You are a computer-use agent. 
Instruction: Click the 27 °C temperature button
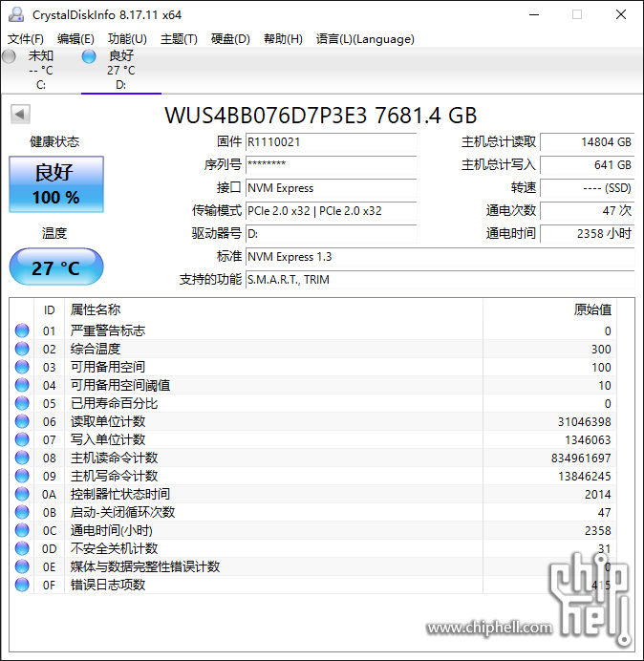point(56,267)
